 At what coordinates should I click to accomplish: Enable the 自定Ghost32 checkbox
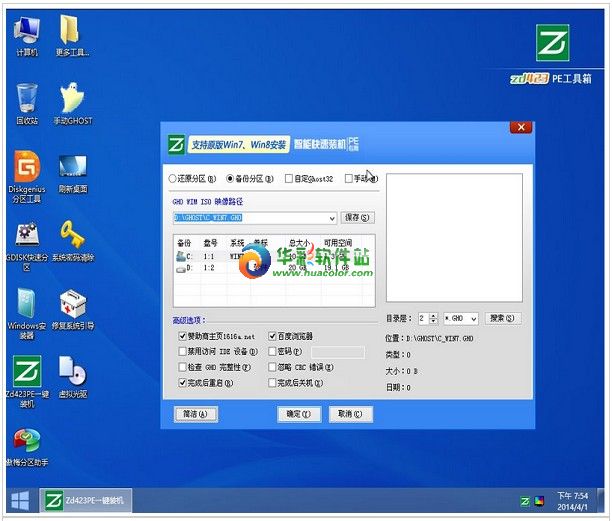click(x=289, y=179)
